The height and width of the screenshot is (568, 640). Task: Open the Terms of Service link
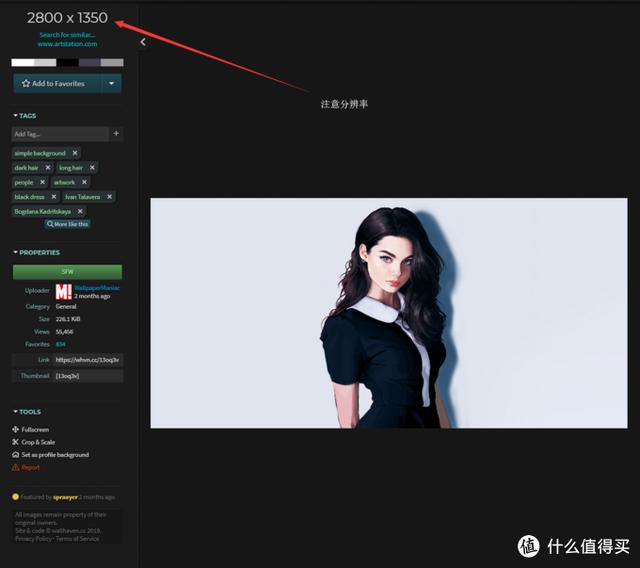tap(77, 539)
